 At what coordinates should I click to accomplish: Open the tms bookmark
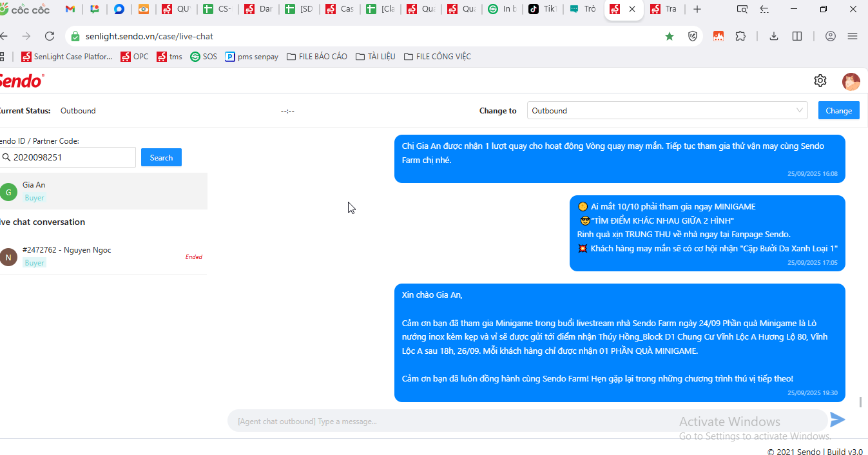tap(169, 57)
